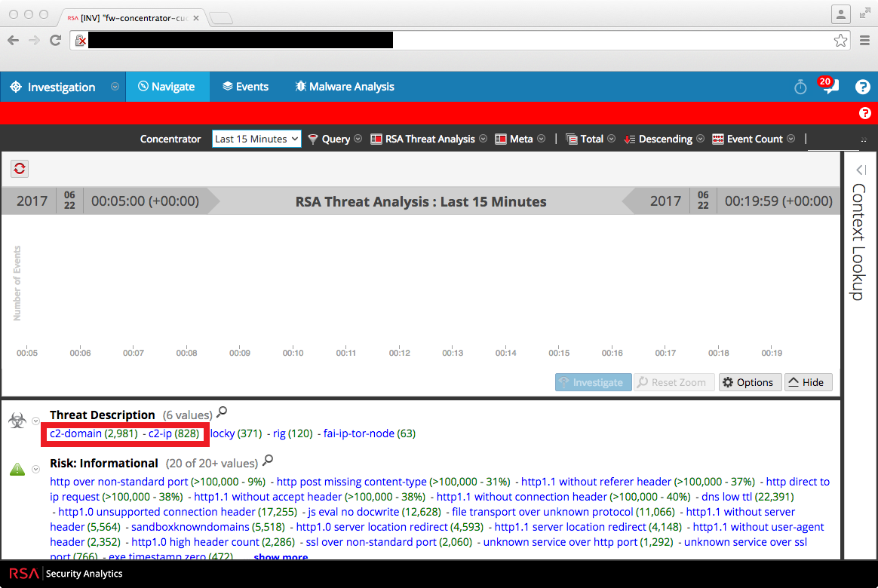This screenshot has width=878, height=588.
Task: Reload the page in browser
Action: 55,41
